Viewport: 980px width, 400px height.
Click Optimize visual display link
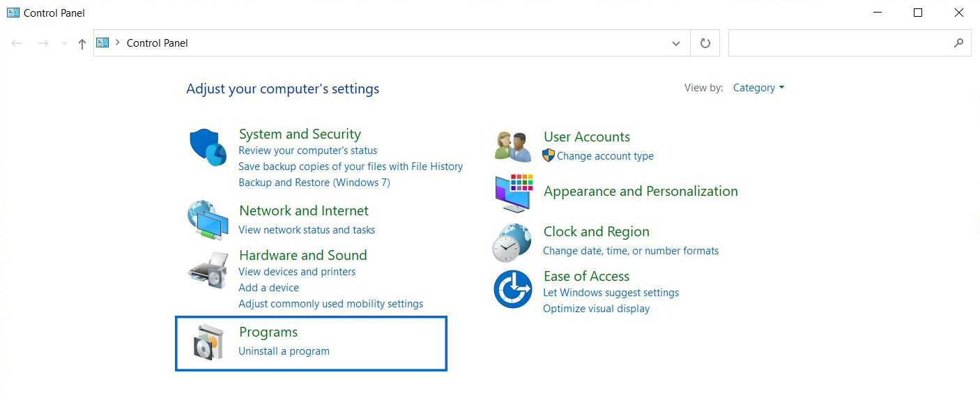click(596, 309)
